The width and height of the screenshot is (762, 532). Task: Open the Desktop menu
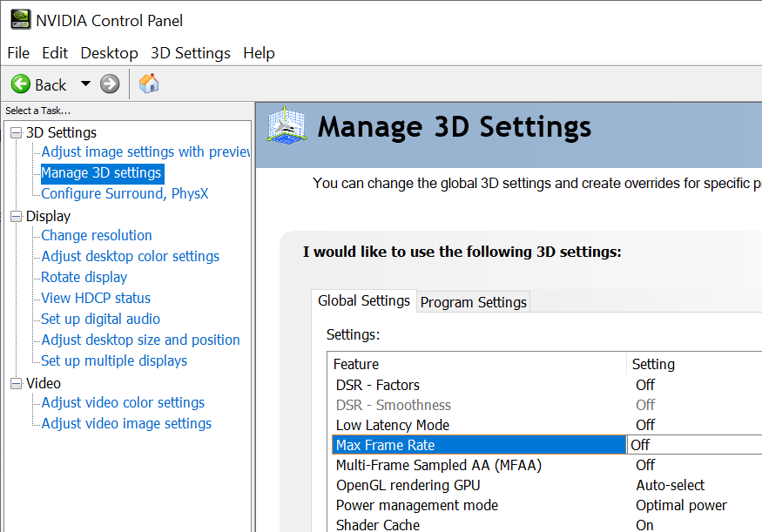(110, 53)
